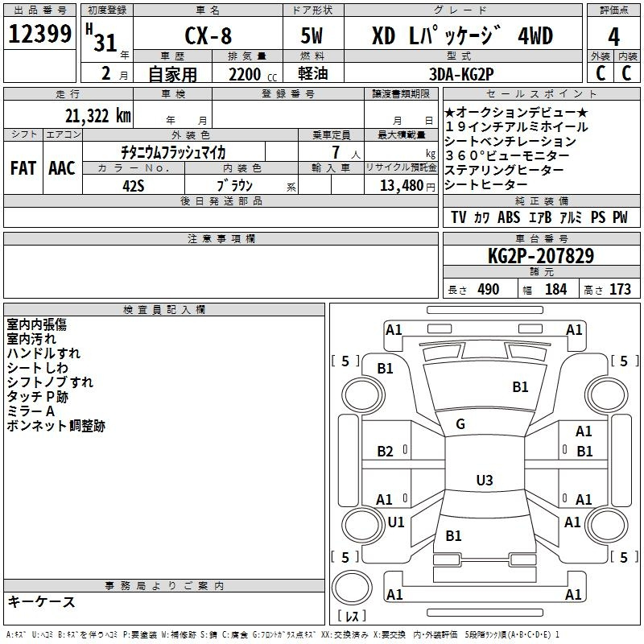Click the grade XD Lパッケージ 4WD
Screen dimensions: 644x644
tap(462, 35)
